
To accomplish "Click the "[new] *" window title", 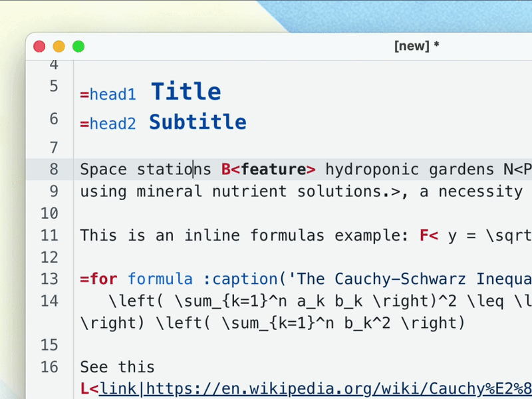I will click(x=417, y=47).
